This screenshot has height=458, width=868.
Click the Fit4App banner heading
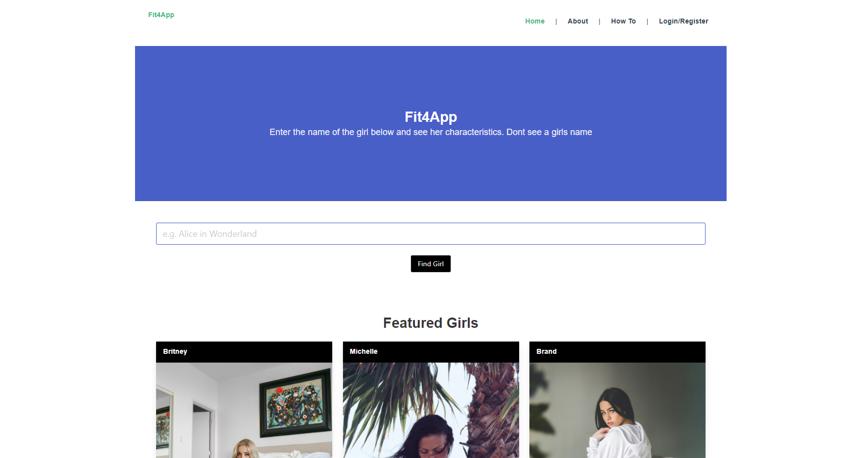coord(431,117)
